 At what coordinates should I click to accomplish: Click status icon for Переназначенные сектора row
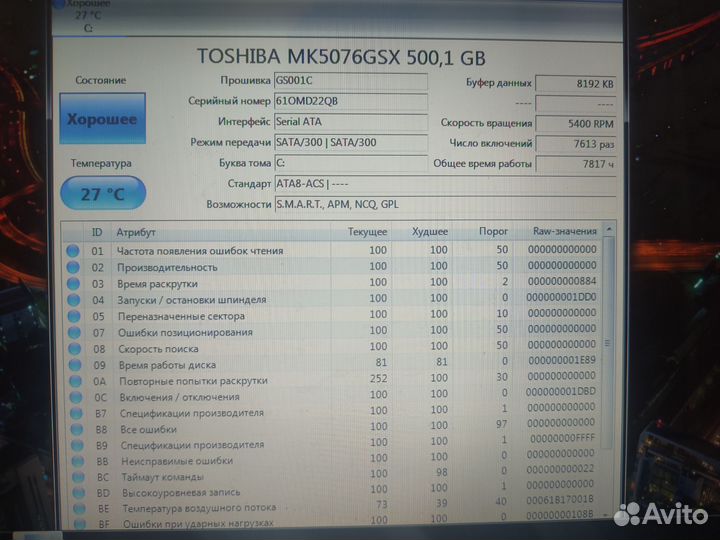coord(74,316)
